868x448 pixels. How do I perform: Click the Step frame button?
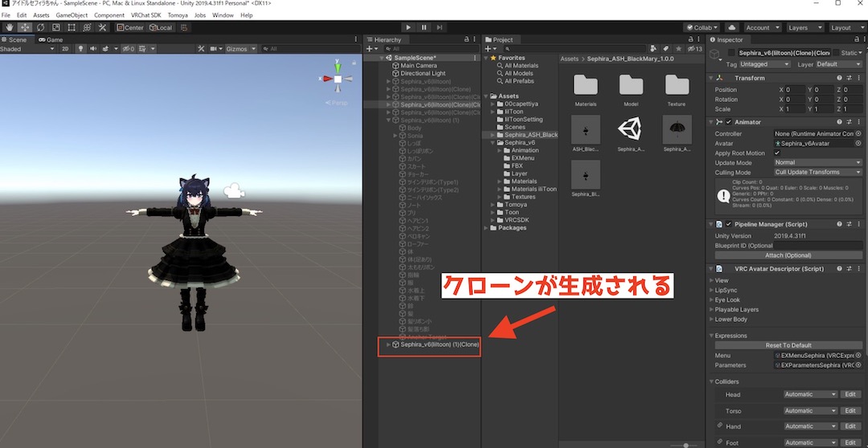tap(440, 27)
